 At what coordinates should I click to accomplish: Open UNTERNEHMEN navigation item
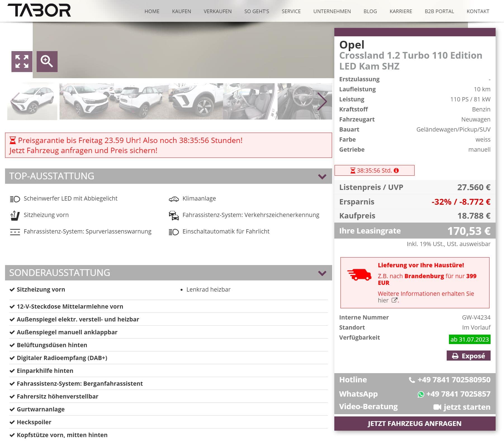coord(332,11)
